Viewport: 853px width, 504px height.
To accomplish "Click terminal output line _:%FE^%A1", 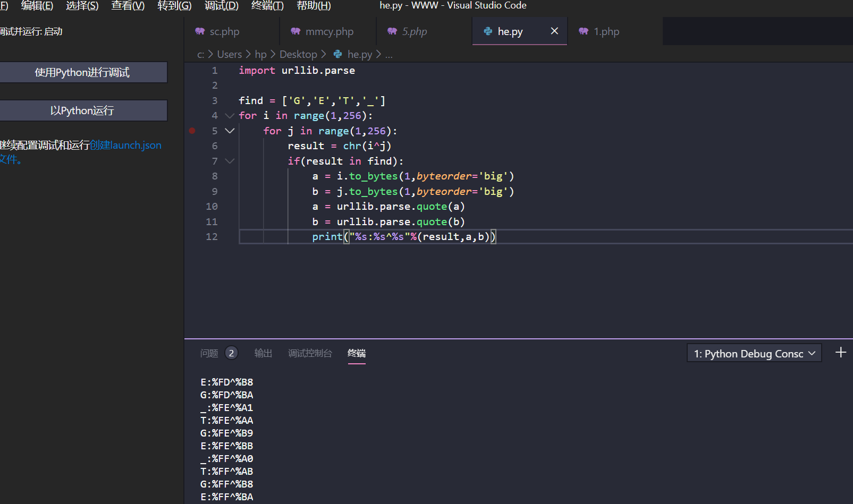I will pos(227,407).
